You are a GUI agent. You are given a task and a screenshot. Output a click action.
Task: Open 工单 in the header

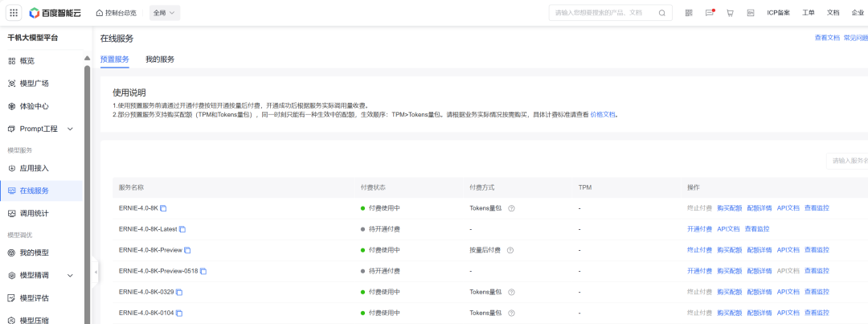point(809,13)
